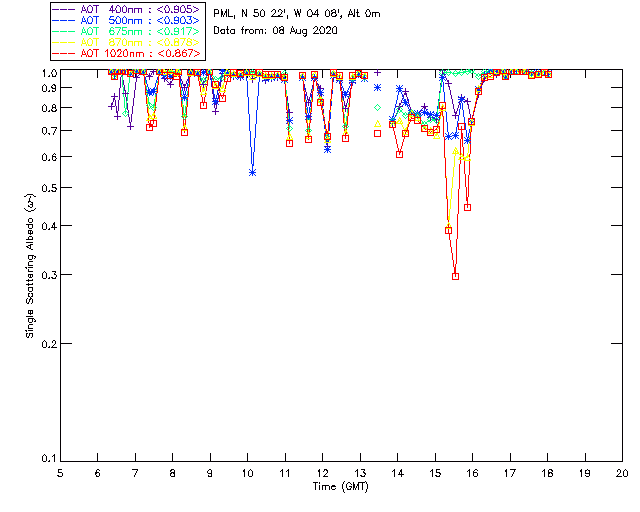
Task: Click the PML station coordinates header line
Action: click(297, 14)
